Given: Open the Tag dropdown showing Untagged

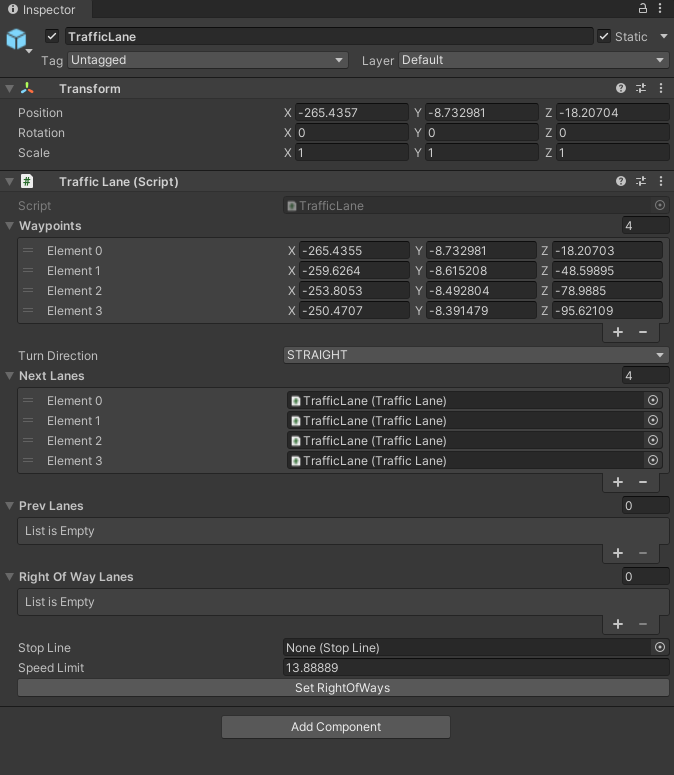Looking at the screenshot, I should pyautogui.click(x=206, y=60).
